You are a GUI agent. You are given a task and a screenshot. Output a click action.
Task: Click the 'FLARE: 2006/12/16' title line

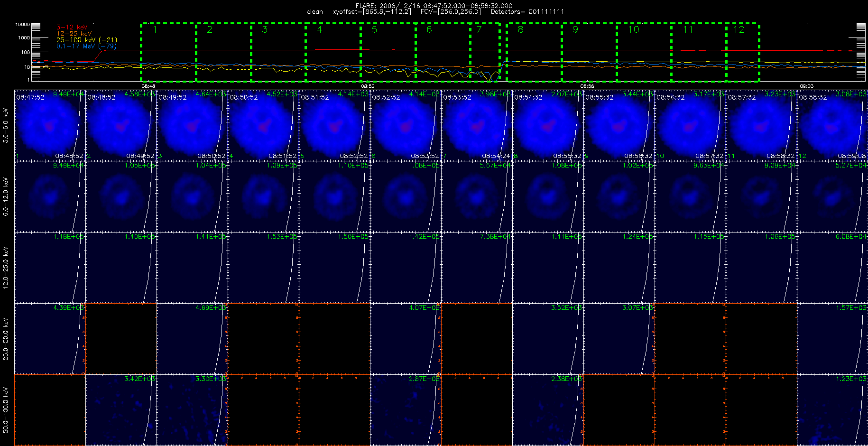coord(434,6)
